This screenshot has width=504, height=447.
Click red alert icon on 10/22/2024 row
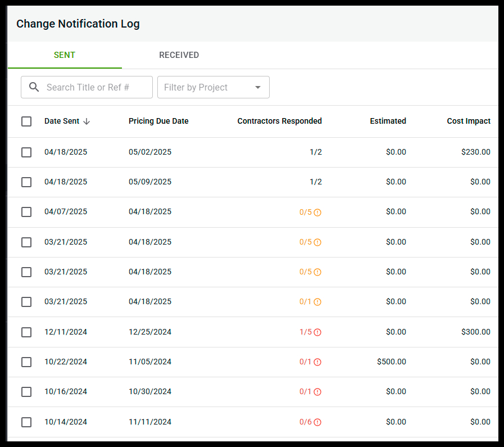(x=317, y=362)
